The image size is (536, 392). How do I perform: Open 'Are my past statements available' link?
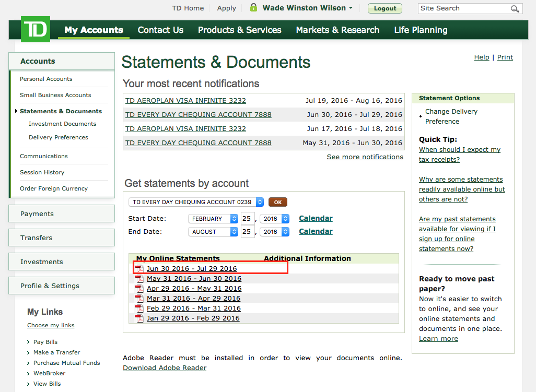458,234
